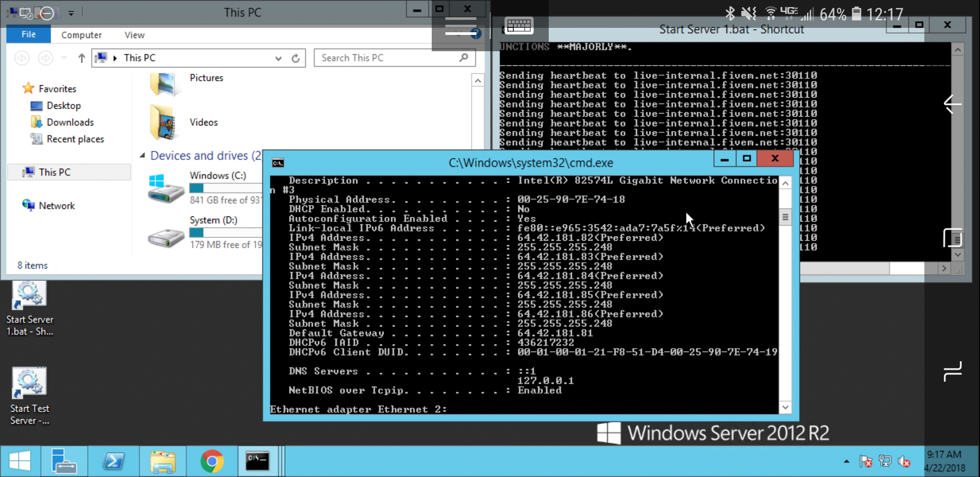Open on-screen keyboard icon
980x477 pixels.
click(x=519, y=26)
